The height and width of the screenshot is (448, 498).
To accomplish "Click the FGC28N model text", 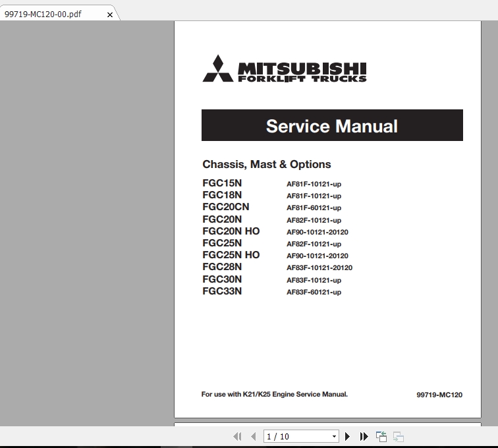I will point(222,267).
